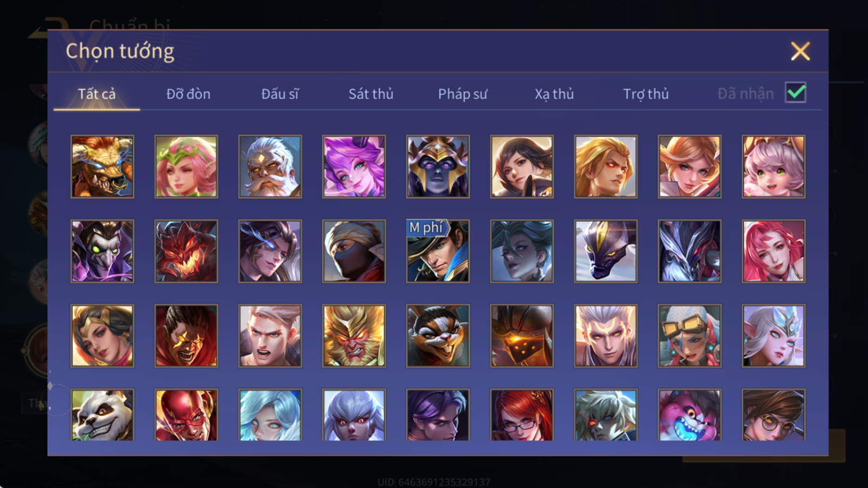Select the golden monkey king hero
Image resolution: width=868 pixels, height=488 pixels.
[x=354, y=336]
